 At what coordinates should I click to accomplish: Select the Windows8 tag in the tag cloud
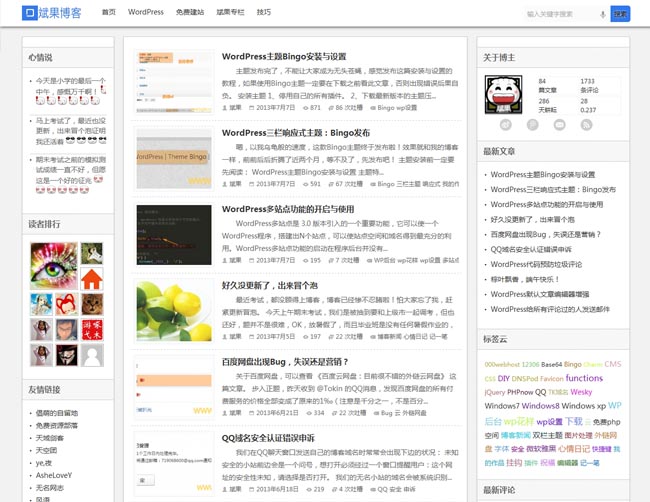click(x=541, y=405)
